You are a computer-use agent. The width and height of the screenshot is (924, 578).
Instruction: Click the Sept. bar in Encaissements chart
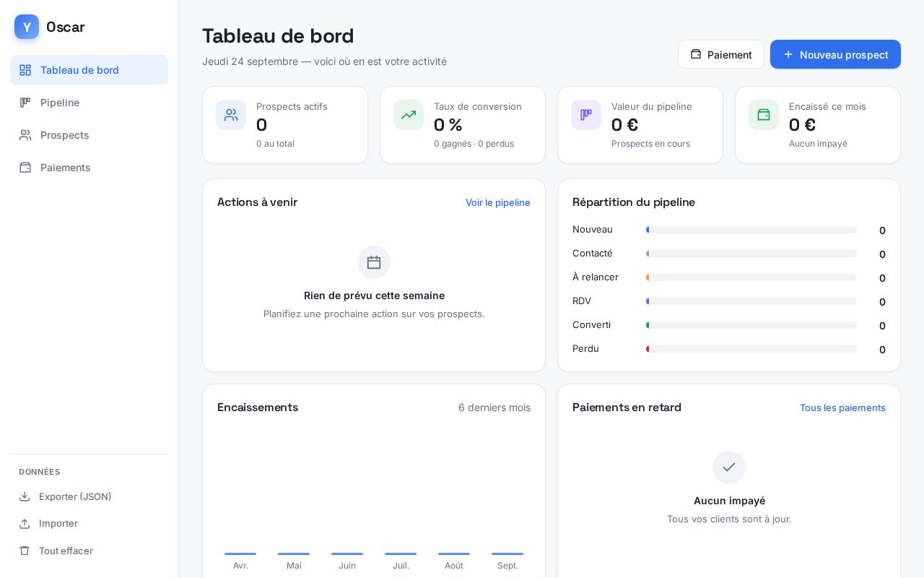507,554
